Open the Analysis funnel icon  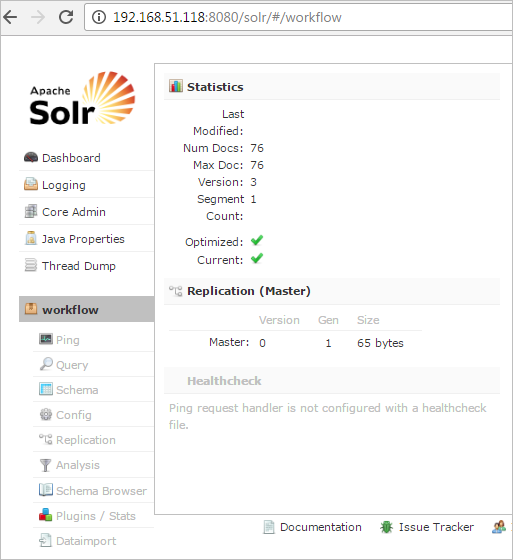point(45,465)
